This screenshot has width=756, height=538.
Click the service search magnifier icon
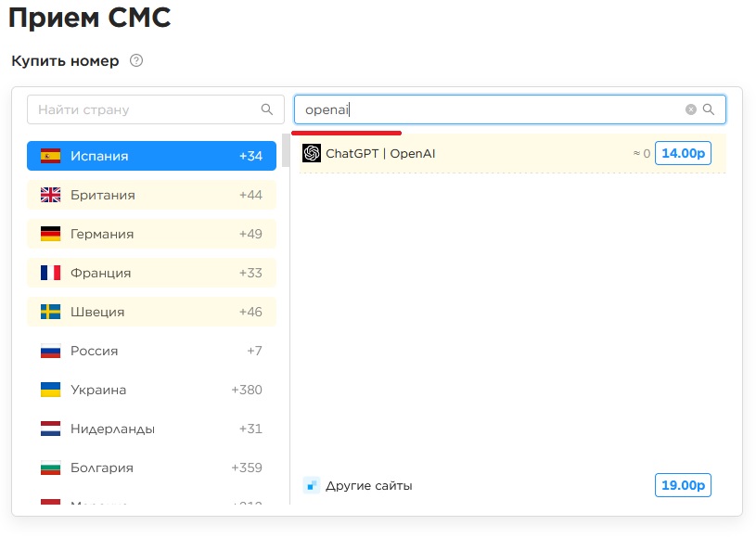pos(709,109)
